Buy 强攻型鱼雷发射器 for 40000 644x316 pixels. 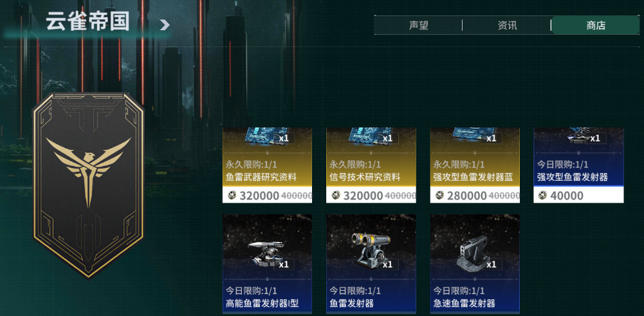[x=578, y=195]
